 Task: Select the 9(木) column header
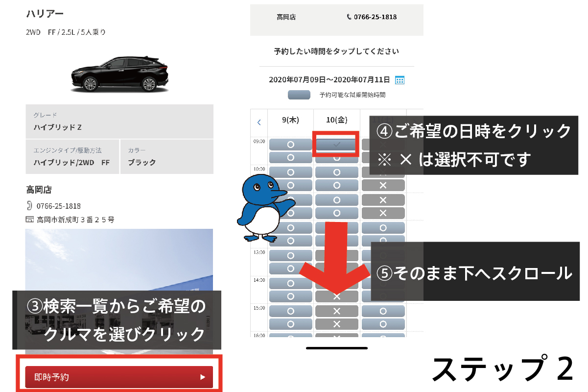tap(291, 119)
